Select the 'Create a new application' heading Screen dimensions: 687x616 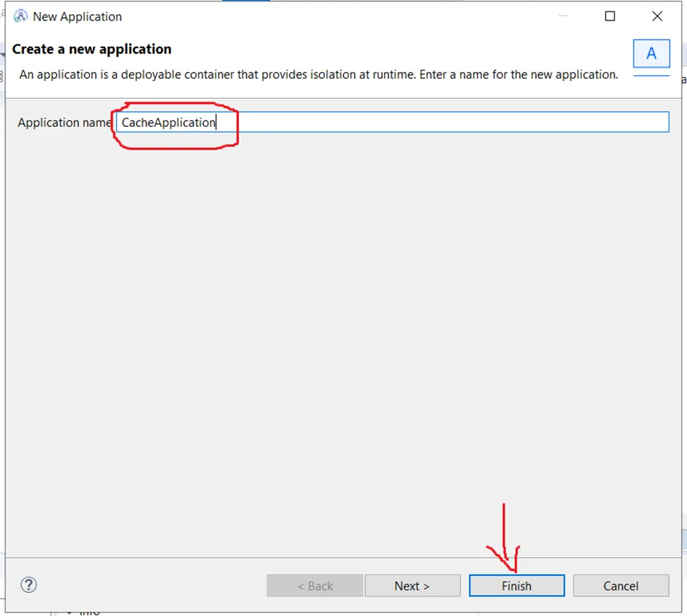(x=92, y=49)
